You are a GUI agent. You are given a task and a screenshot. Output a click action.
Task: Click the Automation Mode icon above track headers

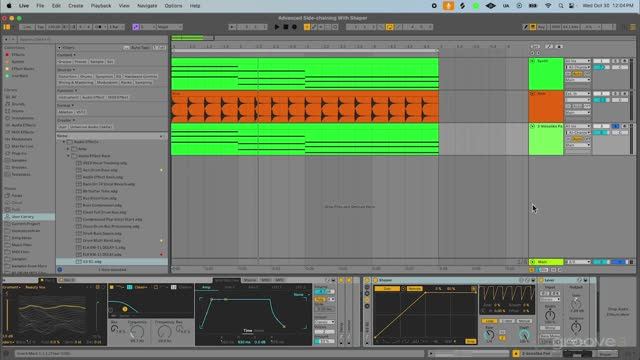[x=549, y=47]
